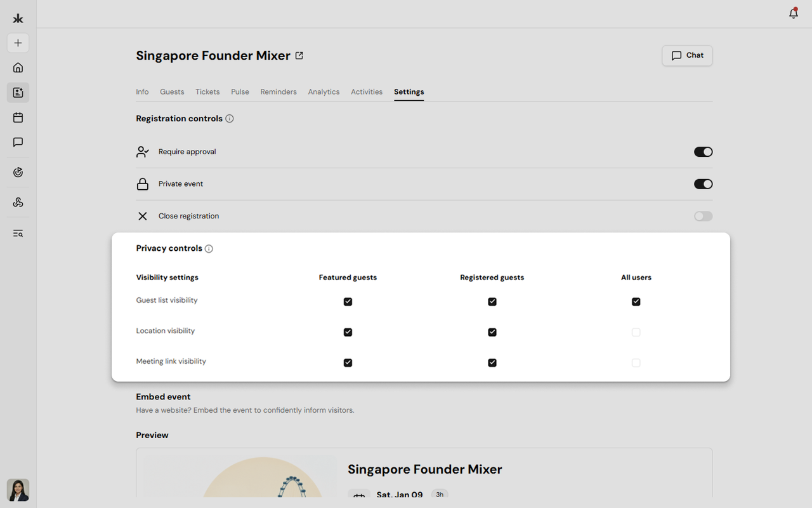Image resolution: width=812 pixels, height=508 pixels.
Task: Uncheck Guest list visibility for All users
Action: 636,302
